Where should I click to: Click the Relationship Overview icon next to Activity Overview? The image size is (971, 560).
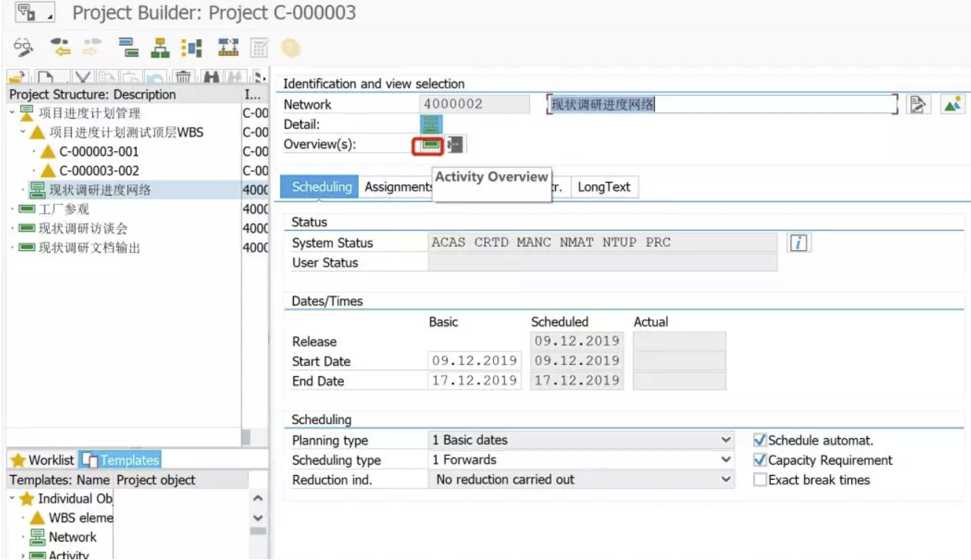pyautogui.click(x=455, y=145)
